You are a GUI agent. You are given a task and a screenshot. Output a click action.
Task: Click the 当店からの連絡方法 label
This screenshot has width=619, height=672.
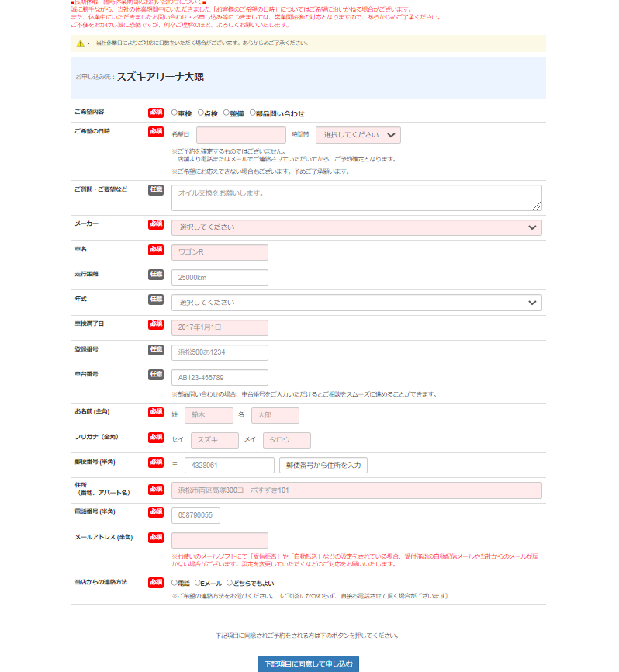click(x=101, y=582)
